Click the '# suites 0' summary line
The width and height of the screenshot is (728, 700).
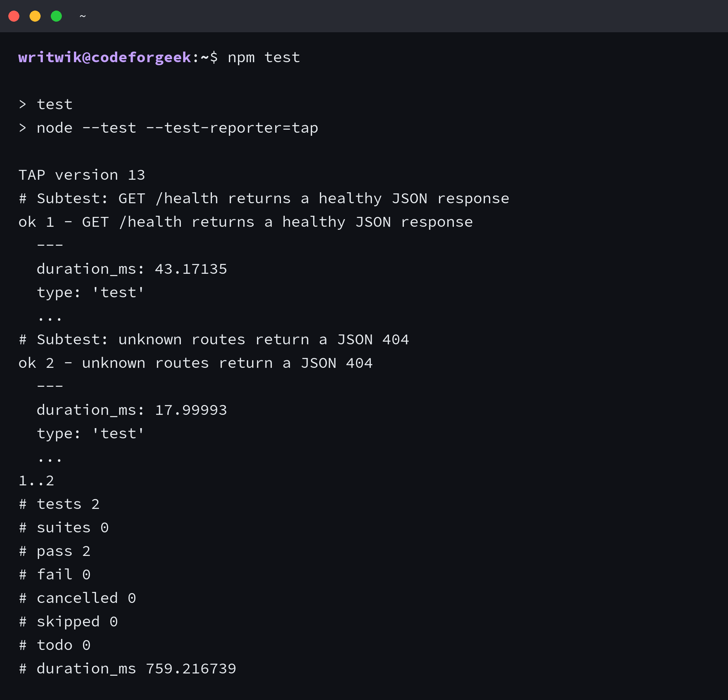point(64,528)
